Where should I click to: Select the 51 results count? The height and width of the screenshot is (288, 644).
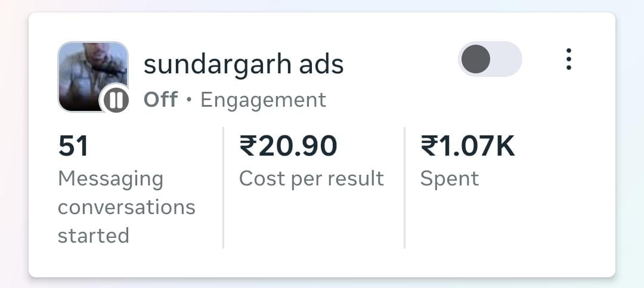click(73, 147)
